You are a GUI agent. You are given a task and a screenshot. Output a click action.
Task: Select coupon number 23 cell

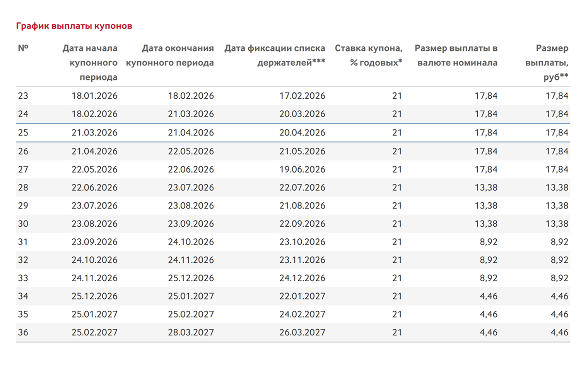(x=23, y=96)
